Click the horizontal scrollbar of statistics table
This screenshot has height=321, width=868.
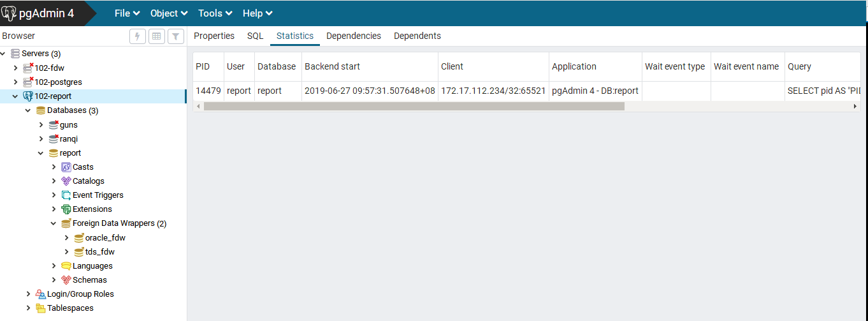[x=414, y=107]
